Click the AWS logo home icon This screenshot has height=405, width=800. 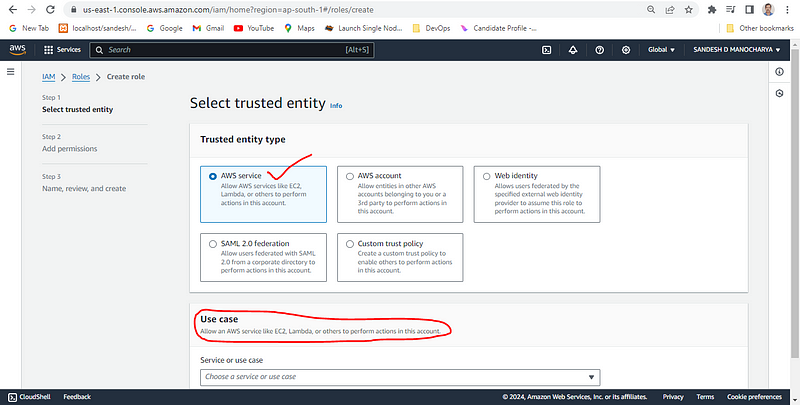click(17, 49)
